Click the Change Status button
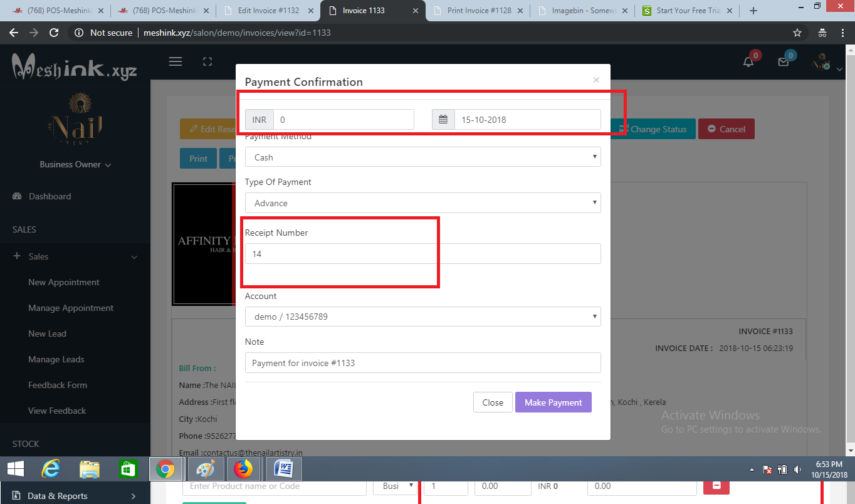 click(x=653, y=129)
